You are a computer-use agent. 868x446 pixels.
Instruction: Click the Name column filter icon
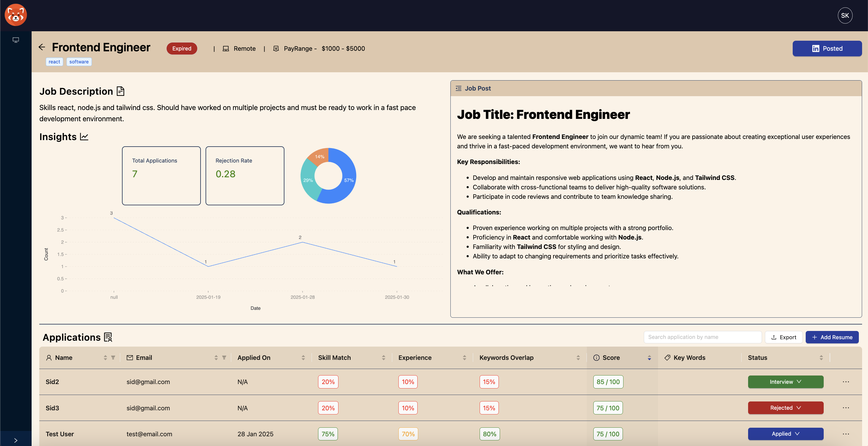click(113, 358)
